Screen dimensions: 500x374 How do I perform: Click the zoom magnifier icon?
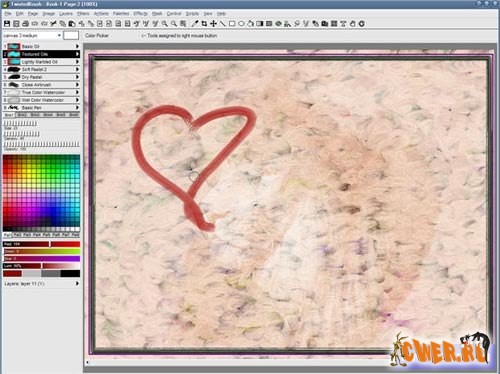point(165,24)
